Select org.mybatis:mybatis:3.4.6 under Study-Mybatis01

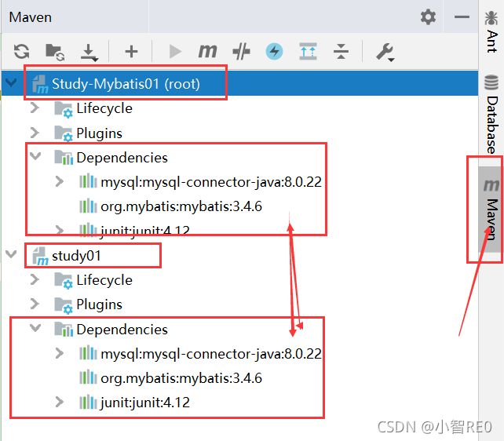[181, 206]
